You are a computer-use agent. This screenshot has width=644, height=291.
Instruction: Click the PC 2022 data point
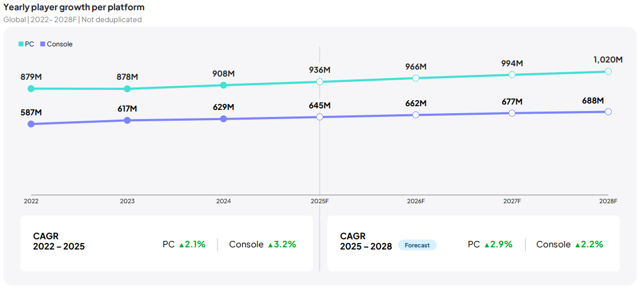[x=31, y=88]
